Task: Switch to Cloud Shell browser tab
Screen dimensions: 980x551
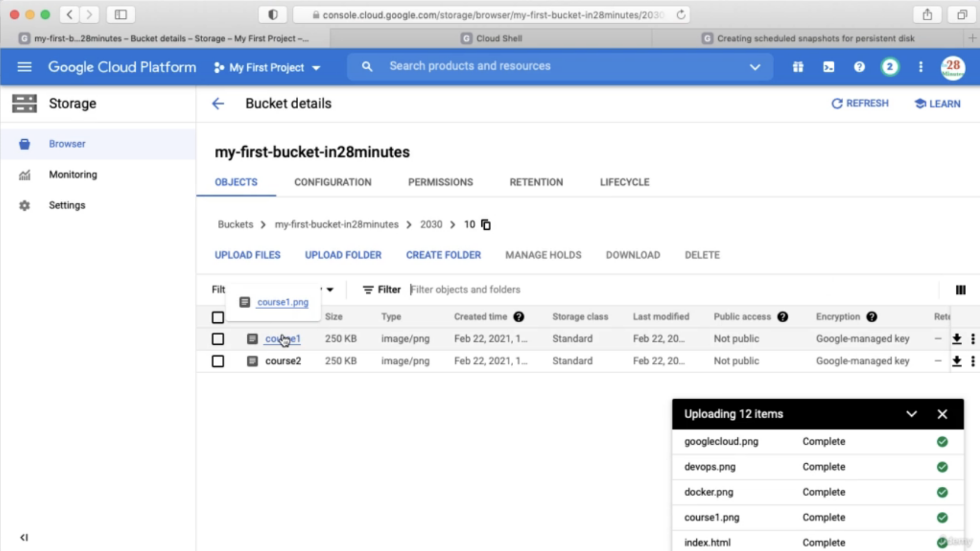Action: click(491, 38)
